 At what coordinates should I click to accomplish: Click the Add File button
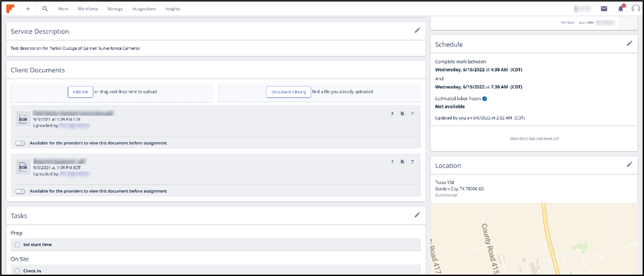coord(80,92)
